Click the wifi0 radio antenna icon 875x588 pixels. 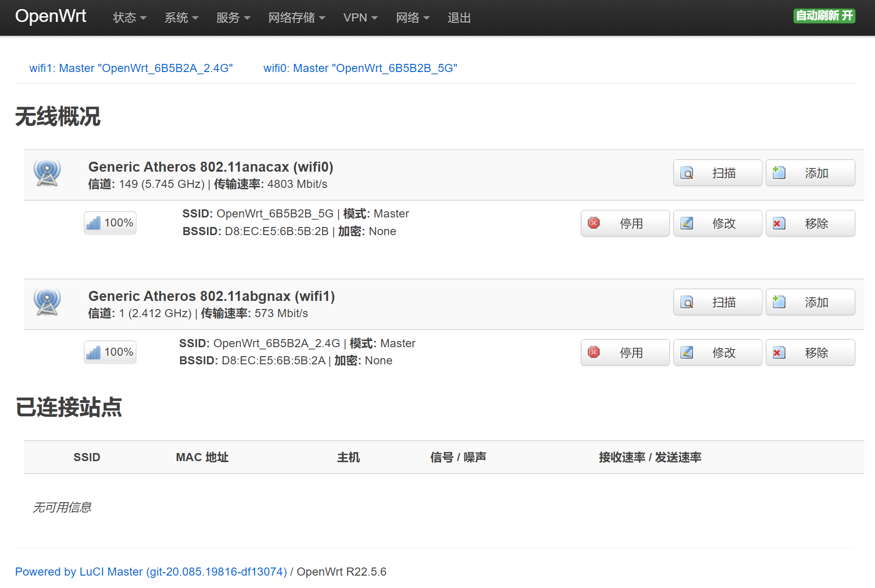(47, 173)
